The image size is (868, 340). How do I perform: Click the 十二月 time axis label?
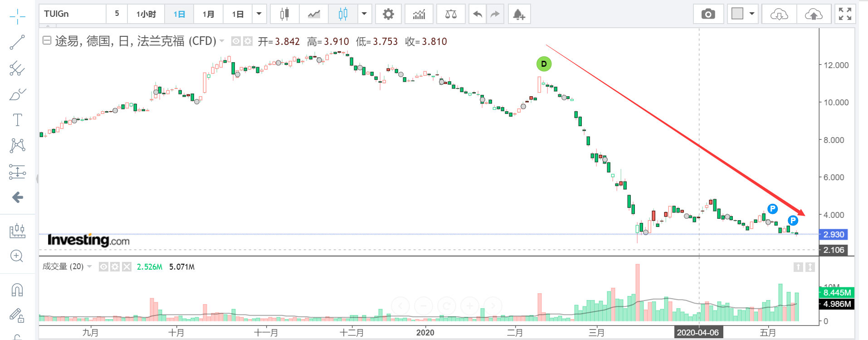coord(352,333)
